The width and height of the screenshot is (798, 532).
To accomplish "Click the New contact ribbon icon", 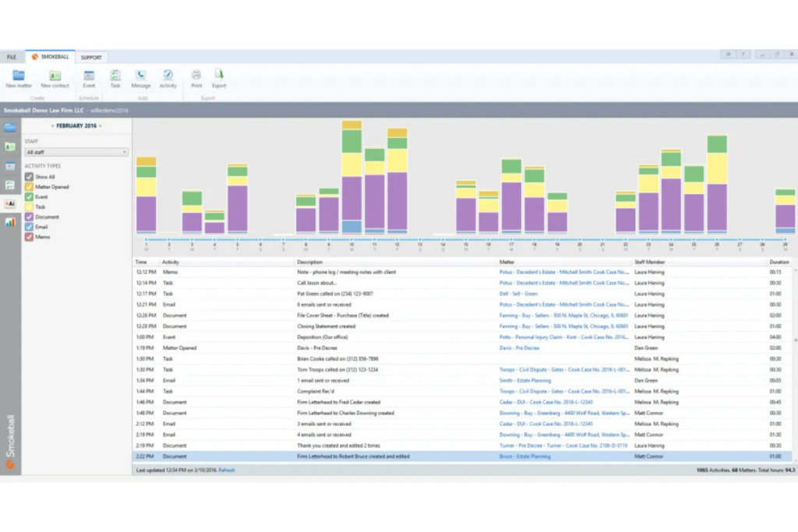I will (x=55, y=79).
